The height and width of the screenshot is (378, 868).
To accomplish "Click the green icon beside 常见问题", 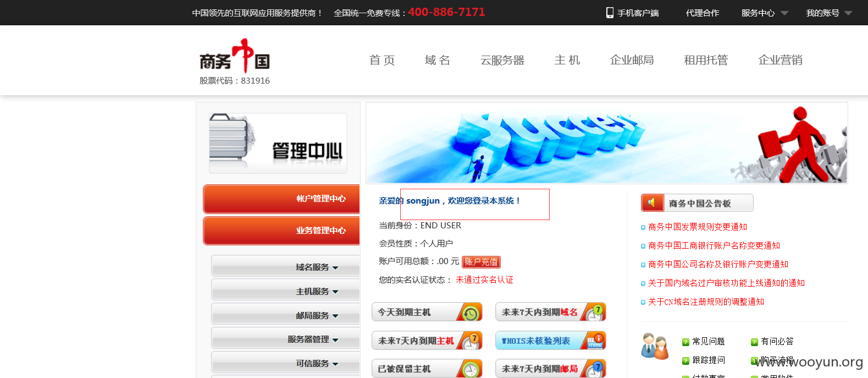I will (685, 342).
